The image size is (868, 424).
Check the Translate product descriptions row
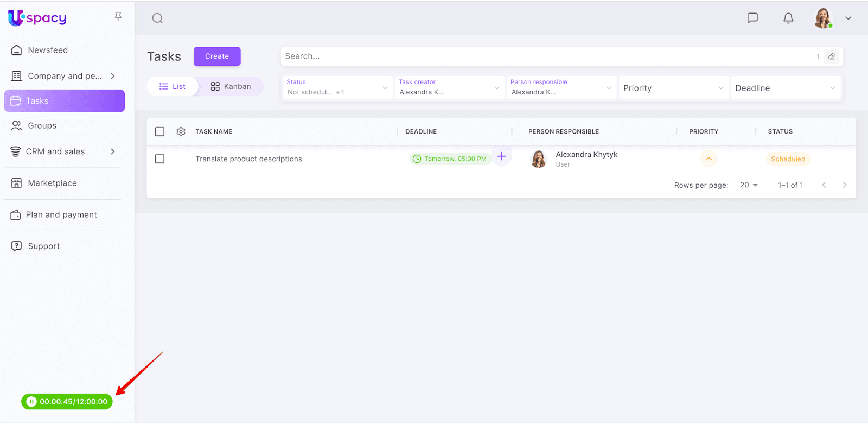[x=159, y=159]
